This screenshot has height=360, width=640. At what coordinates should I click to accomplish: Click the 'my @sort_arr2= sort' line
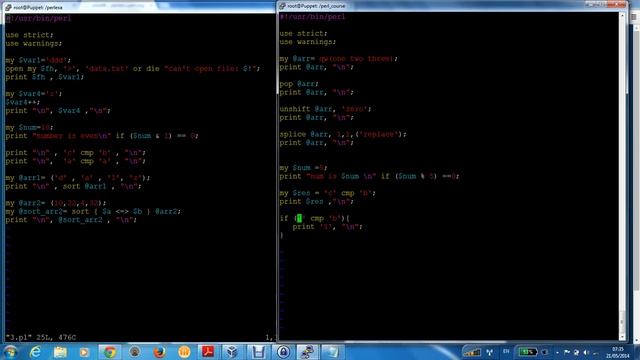(93, 211)
